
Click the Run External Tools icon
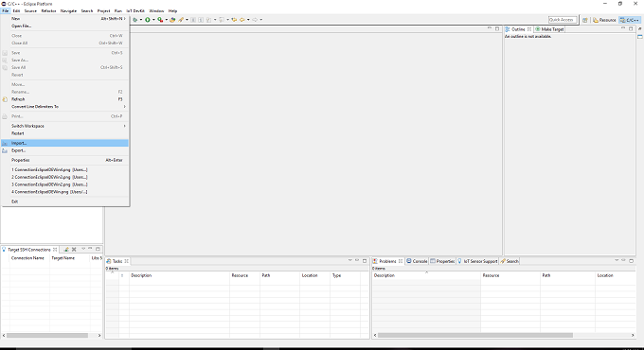coord(160,20)
